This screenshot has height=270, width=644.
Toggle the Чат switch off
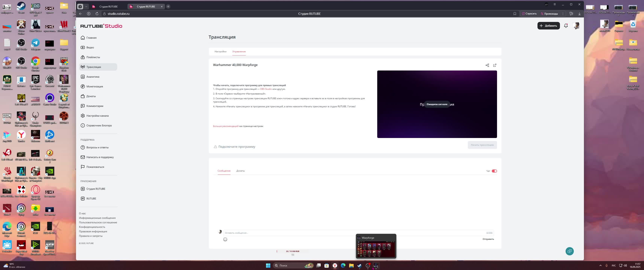pyautogui.click(x=494, y=171)
